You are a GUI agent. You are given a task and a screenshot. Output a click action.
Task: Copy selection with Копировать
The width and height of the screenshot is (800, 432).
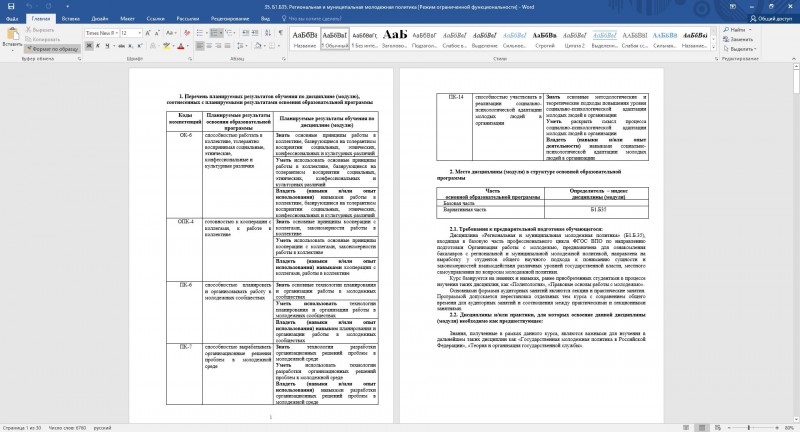point(42,39)
